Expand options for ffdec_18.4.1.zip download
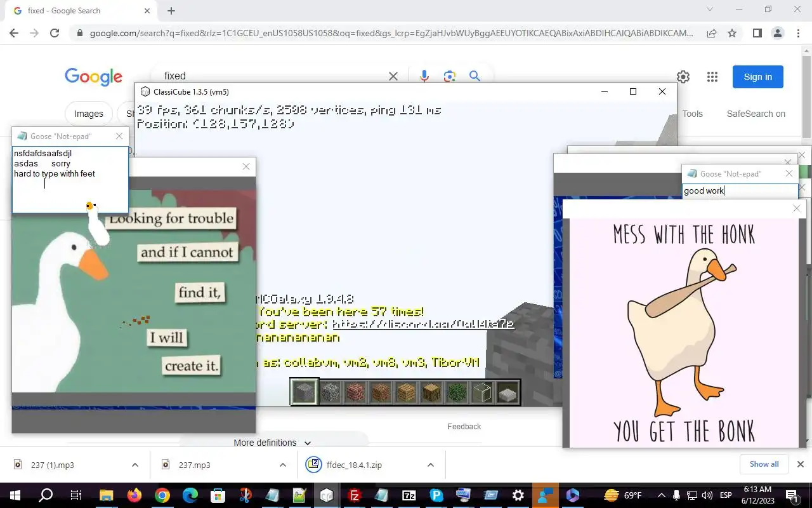The width and height of the screenshot is (812, 508). coord(430,465)
